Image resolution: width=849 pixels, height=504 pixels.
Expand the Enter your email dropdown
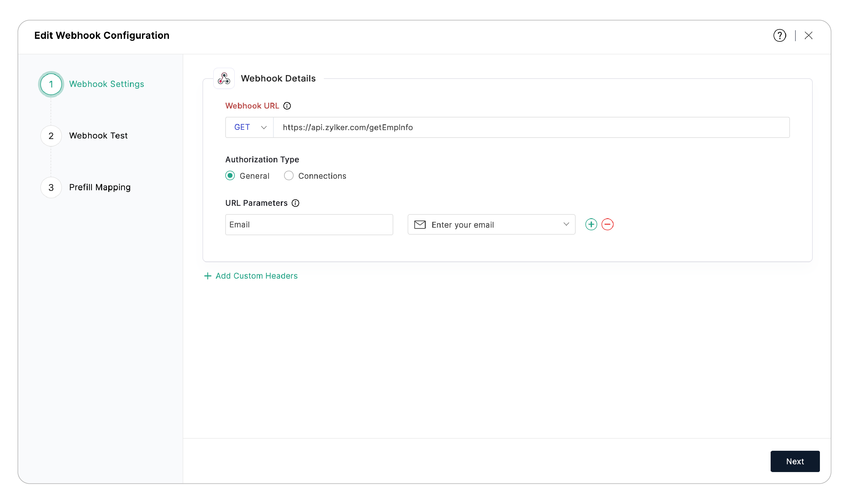566,225
